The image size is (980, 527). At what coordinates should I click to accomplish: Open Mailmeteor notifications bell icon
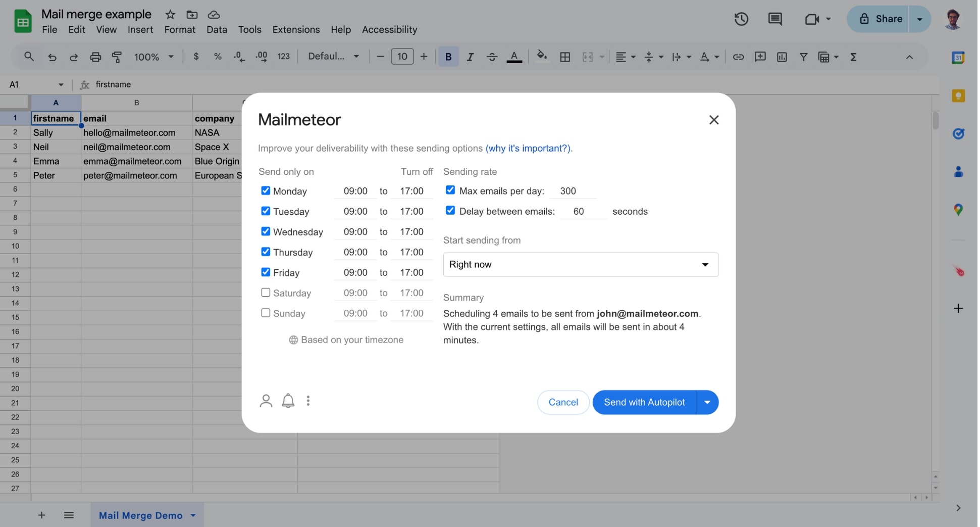(288, 401)
